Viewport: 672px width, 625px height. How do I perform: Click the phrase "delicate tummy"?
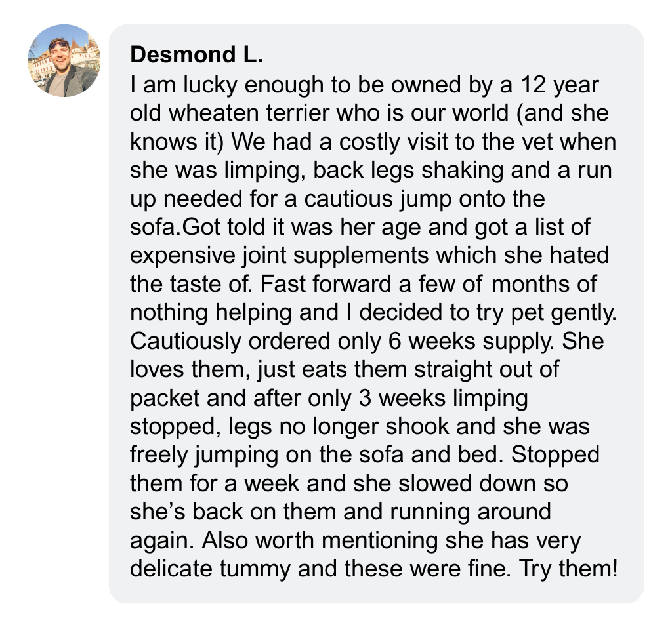211,567
